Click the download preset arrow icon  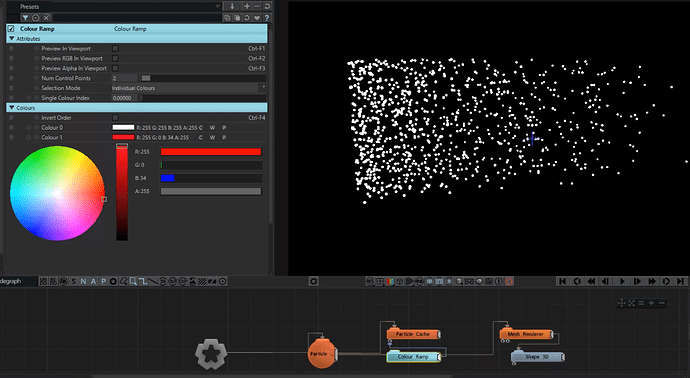[x=232, y=6]
